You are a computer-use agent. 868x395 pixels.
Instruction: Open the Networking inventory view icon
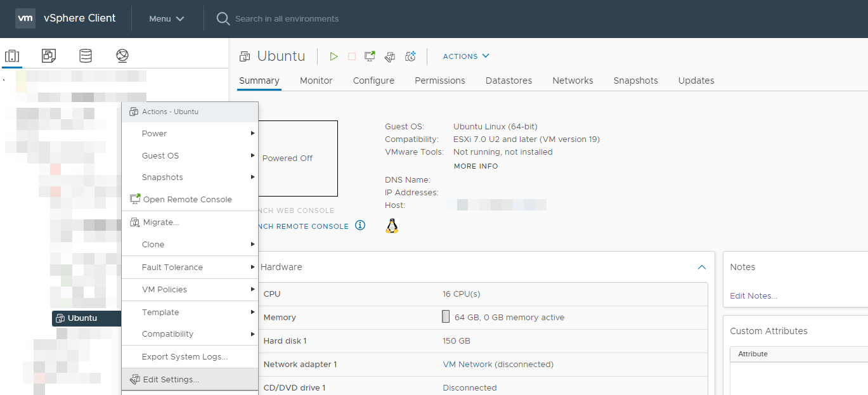coord(122,56)
